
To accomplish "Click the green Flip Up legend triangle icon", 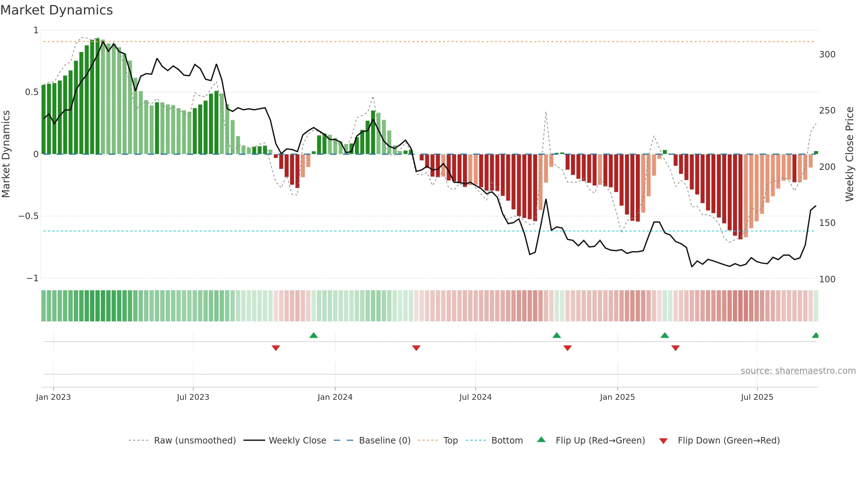I will [x=541, y=440].
